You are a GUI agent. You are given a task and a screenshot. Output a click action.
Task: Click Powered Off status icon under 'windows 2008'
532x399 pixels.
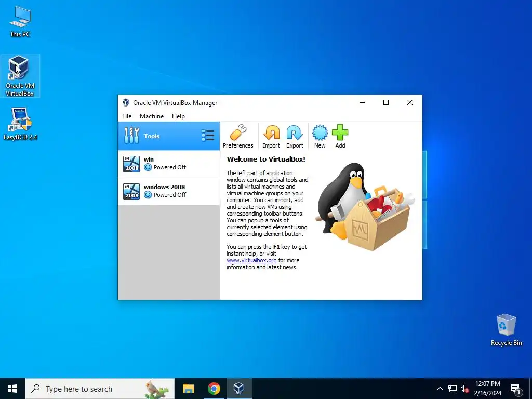coord(148,195)
